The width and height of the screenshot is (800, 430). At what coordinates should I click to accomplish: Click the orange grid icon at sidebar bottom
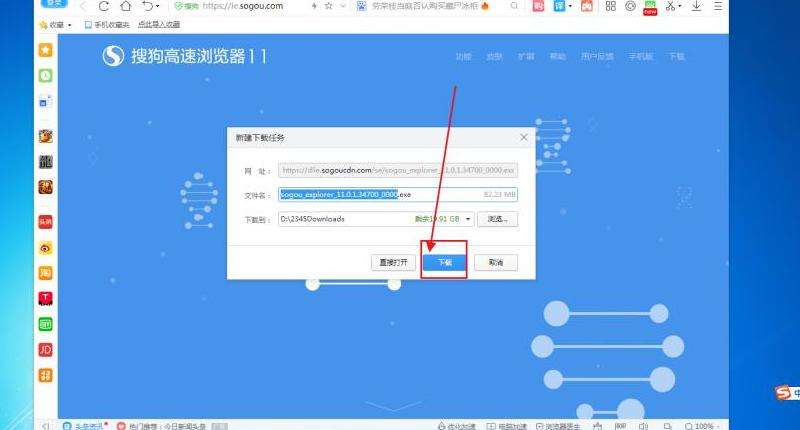tap(45, 375)
